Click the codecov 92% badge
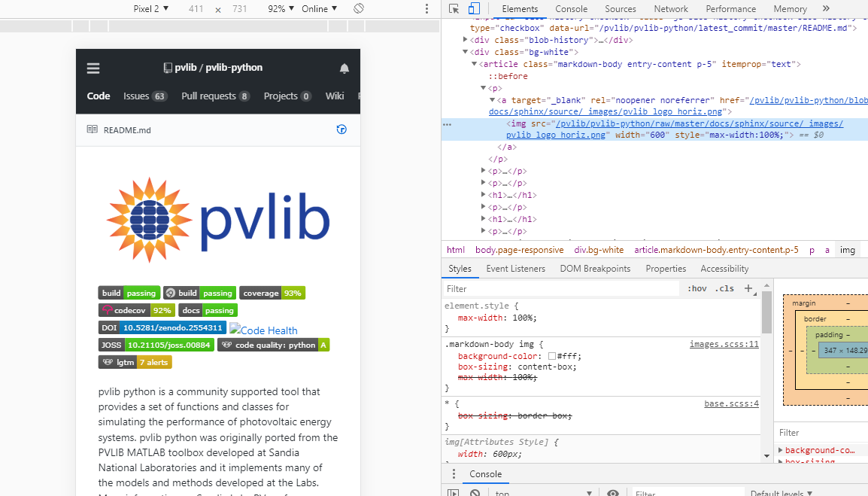 pos(137,310)
